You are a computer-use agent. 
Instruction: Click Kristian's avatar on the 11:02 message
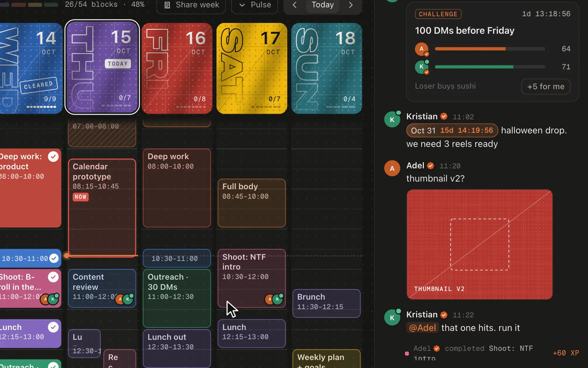coord(392,120)
